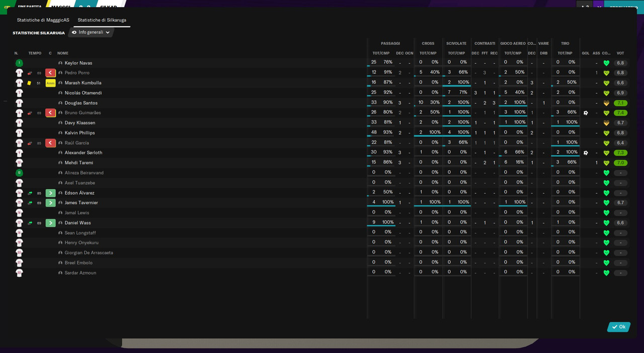The height and width of the screenshot is (353, 644).
Task: Confirm with the Ok button
Action: 619,327
